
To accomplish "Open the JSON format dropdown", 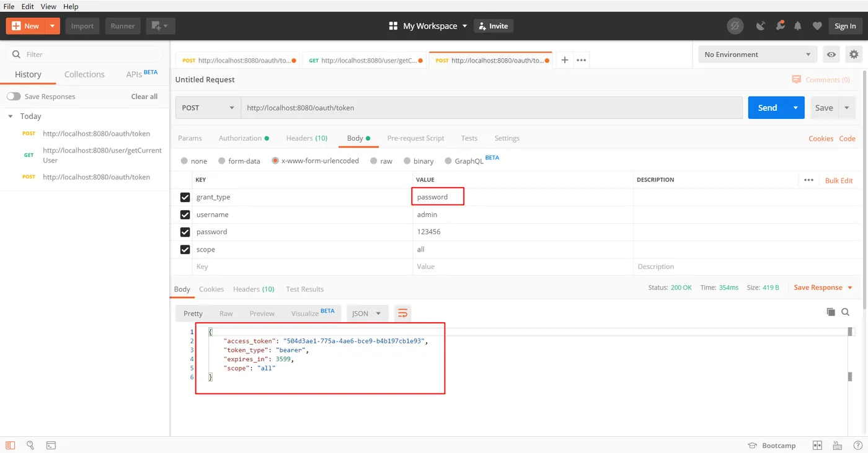I will pos(368,313).
